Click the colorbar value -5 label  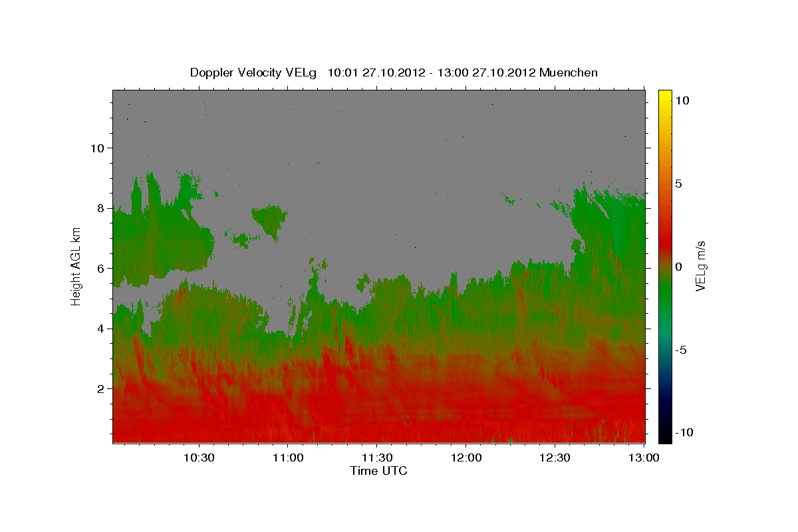coord(681,350)
